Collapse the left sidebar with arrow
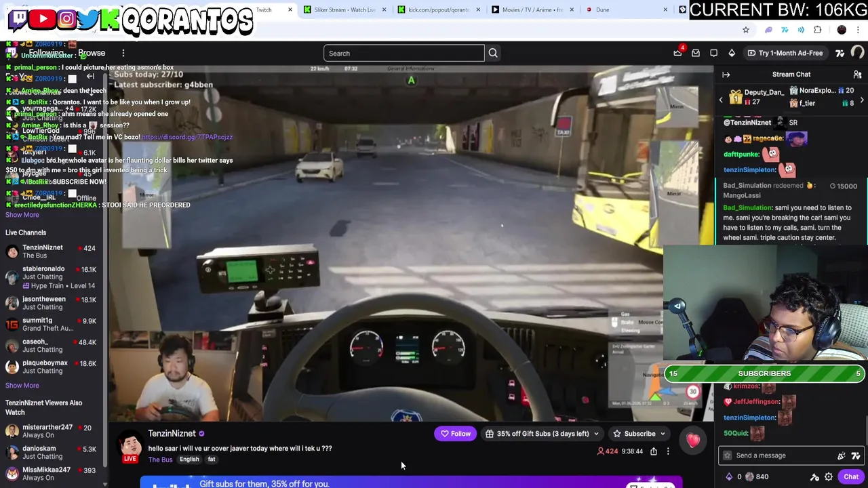 point(90,77)
